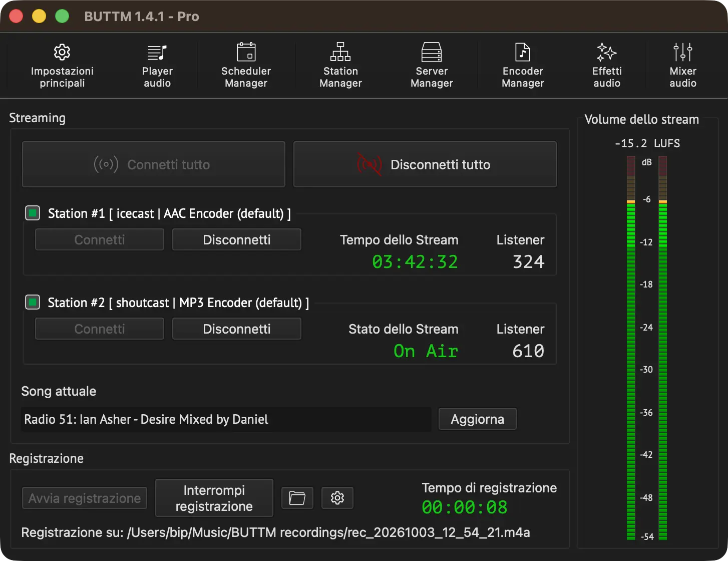Click Station #1 listener count 324

529,262
